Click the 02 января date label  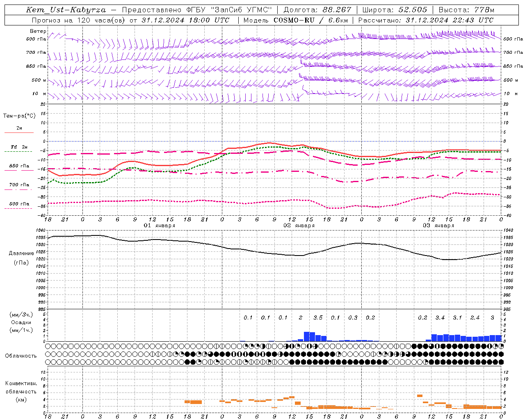click(299, 226)
